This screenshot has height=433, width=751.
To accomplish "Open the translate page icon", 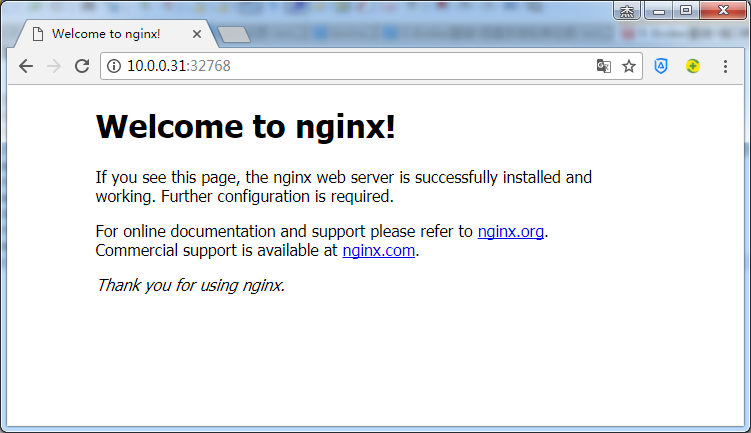I will click(x=603, y=66).
